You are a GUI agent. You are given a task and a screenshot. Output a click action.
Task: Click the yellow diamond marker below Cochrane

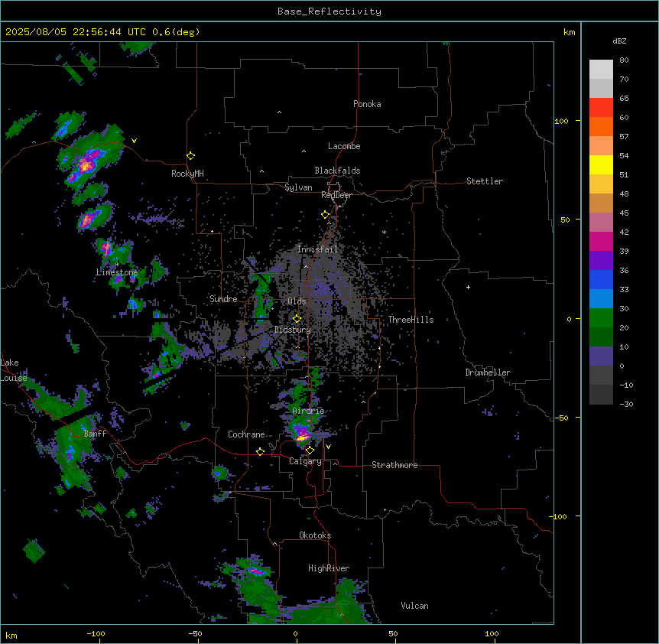tap(260, 451)
